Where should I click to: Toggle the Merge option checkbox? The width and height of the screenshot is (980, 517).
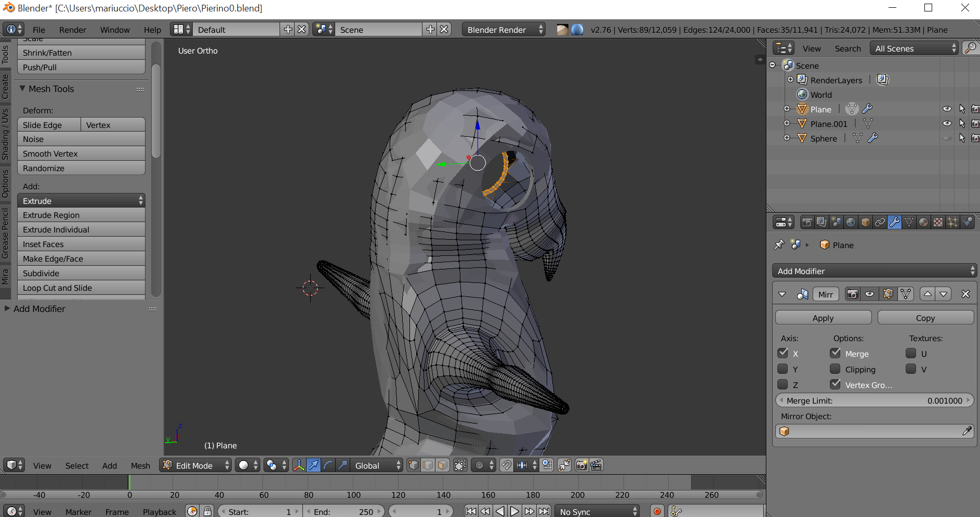point(835,353)
